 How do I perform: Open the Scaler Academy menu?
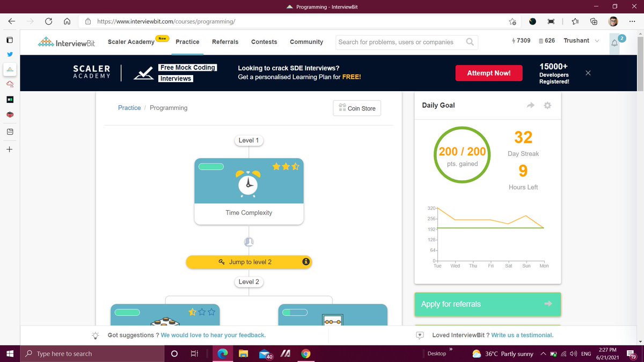coord(131,42)
